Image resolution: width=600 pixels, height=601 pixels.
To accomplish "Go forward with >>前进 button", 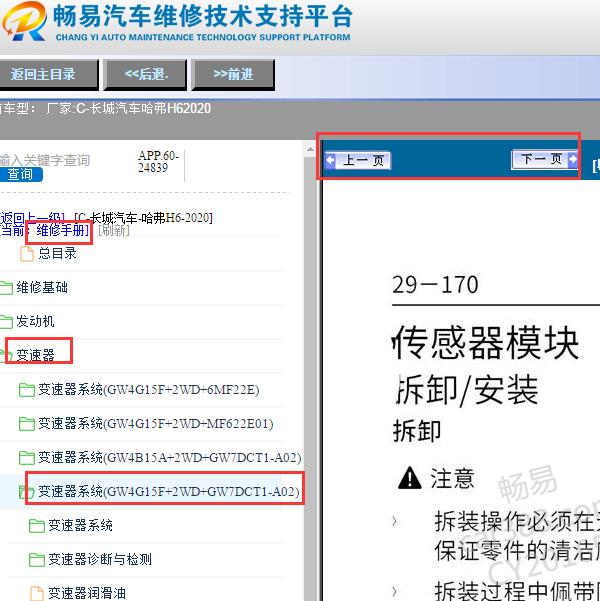I will tap(233, 74).
